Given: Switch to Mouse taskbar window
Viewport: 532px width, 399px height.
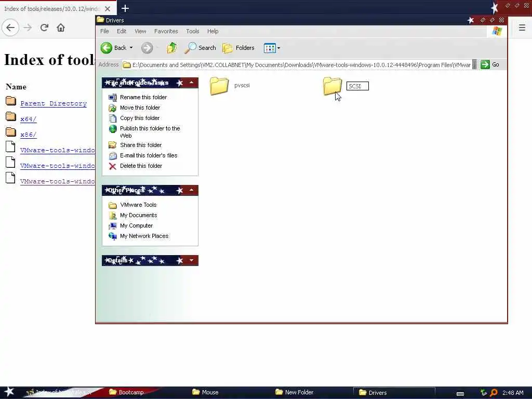Looking at the screenshot, I should tap(205, 392).
